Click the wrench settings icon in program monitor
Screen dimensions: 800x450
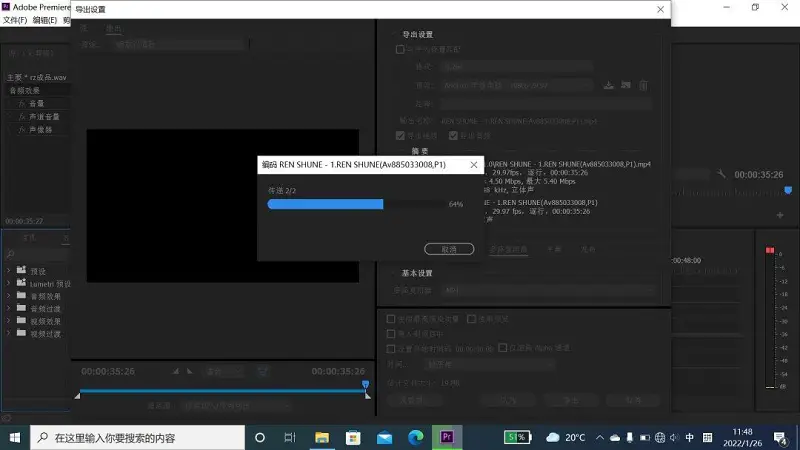coord(721,174)
